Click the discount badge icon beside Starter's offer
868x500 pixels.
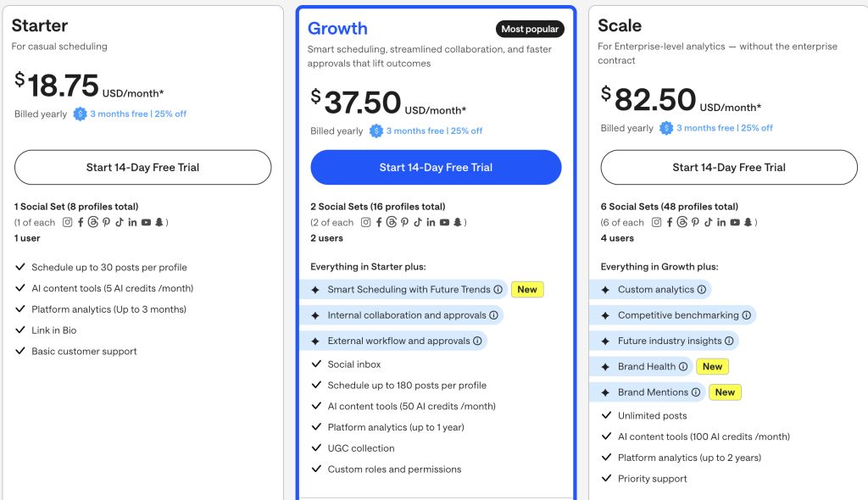click(x=80, y=114)
